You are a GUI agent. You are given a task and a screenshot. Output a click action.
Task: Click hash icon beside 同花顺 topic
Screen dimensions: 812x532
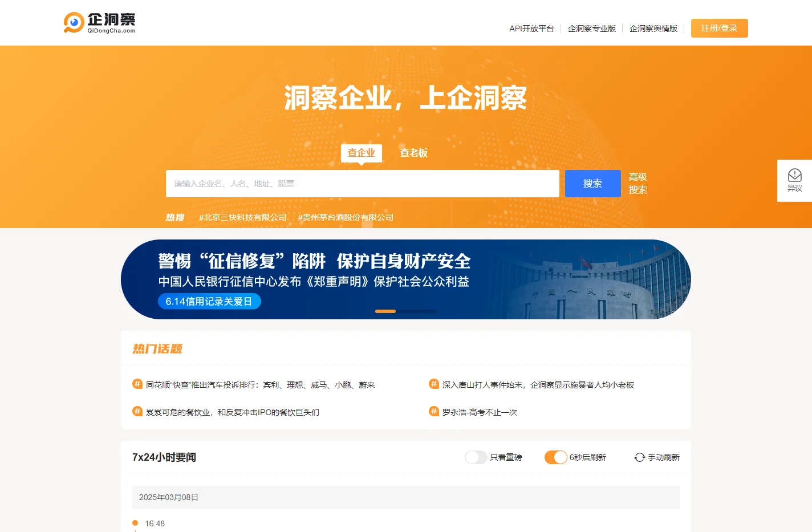(137, 384)
